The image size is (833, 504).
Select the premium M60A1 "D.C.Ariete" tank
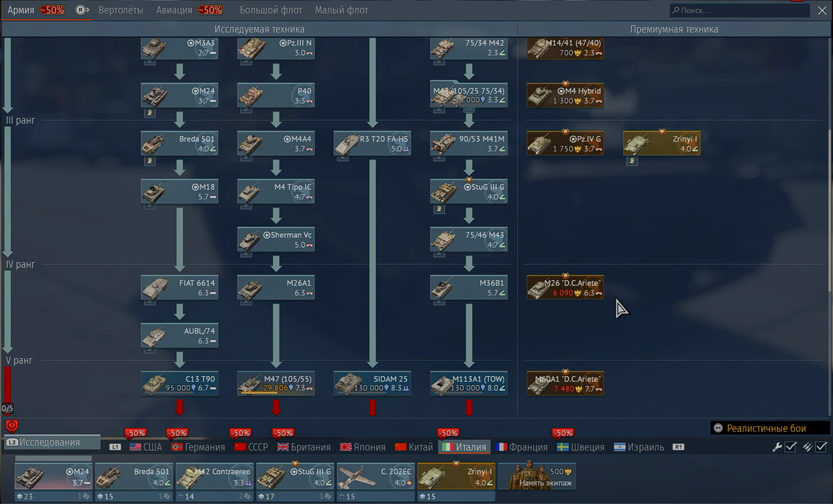(x=565, y=383)
